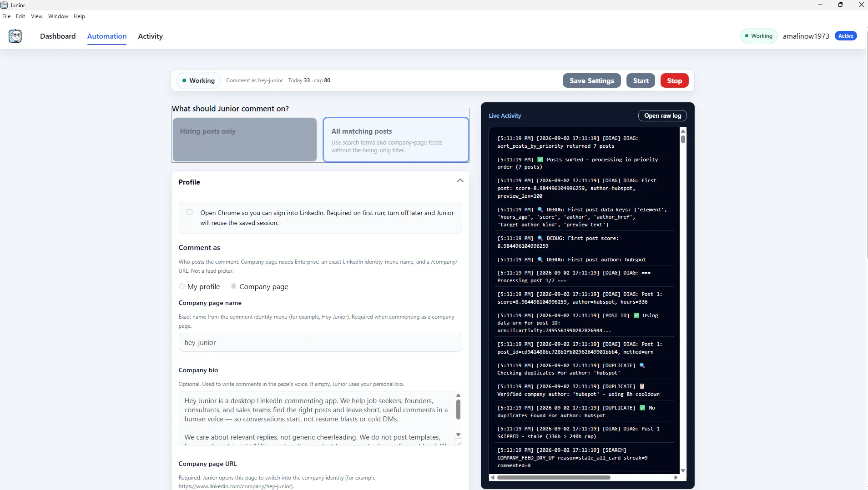The height and width of the screenshot is (490, 868).
Task: Click the Company bio scrollbar down arrow
Action: 458,435
